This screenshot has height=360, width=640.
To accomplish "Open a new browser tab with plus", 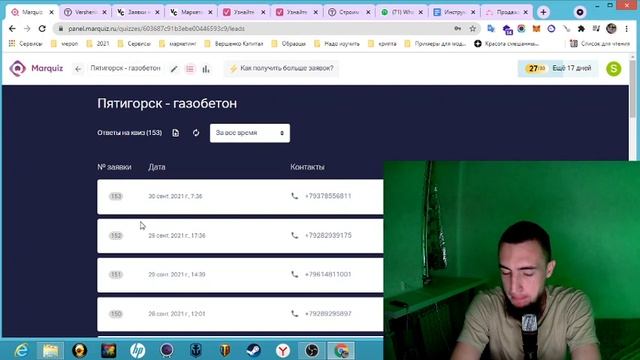I will tap(543, 12).
